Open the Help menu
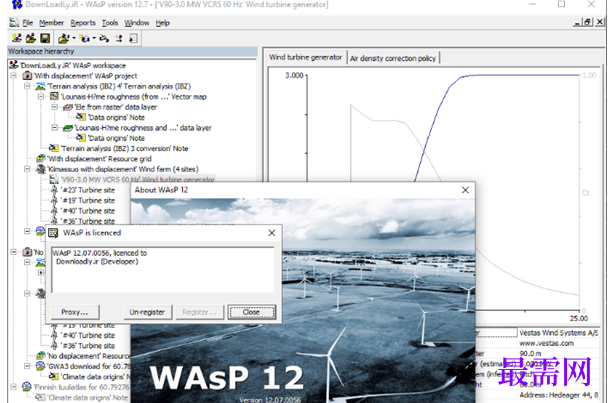This screenshot has width=610, height=403. pos(163,23)
